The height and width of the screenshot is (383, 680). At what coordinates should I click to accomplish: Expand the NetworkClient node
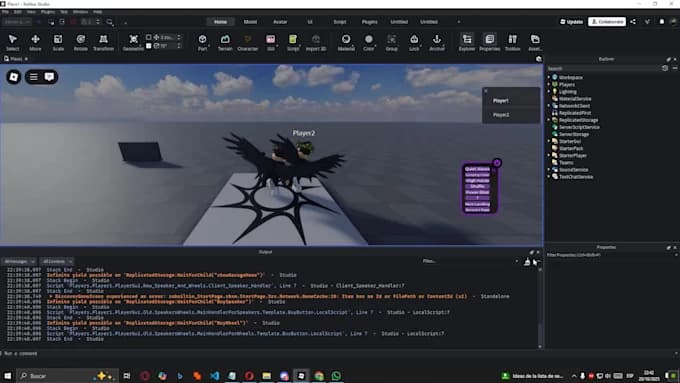[549, 106]
